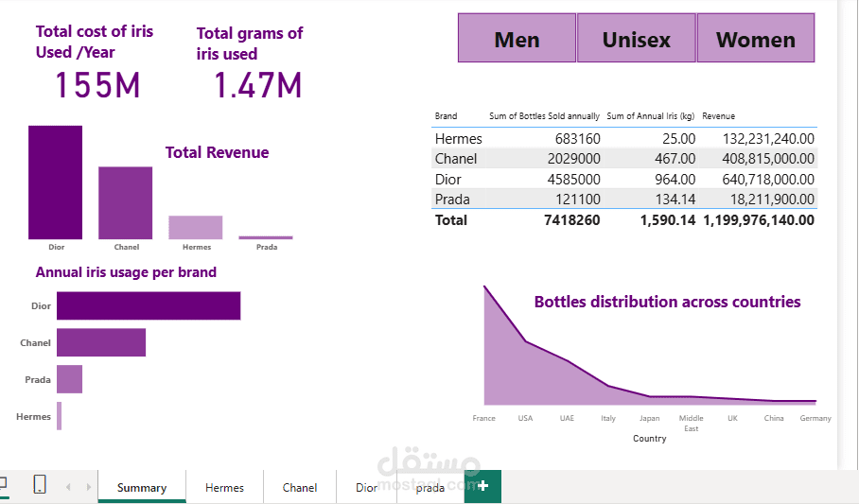
Task: Click the 408,815,000.00 revenue cell
Action: (768, 159)
